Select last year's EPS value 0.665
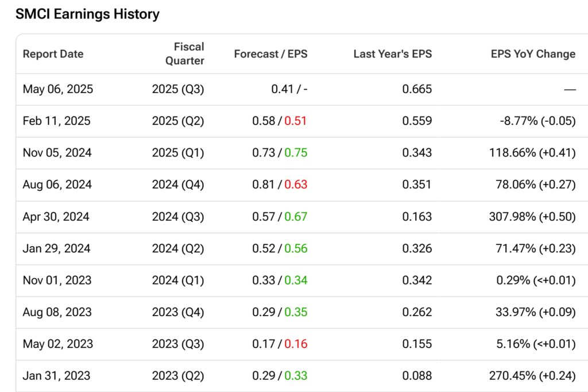The height and width of the screenshot is (392, 588). (x=417, y=89)
